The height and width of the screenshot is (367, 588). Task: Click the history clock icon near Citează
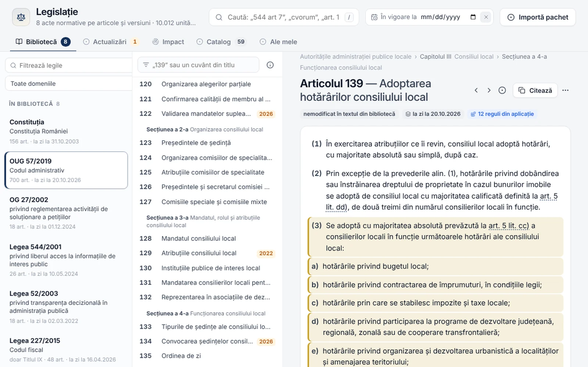502,90
